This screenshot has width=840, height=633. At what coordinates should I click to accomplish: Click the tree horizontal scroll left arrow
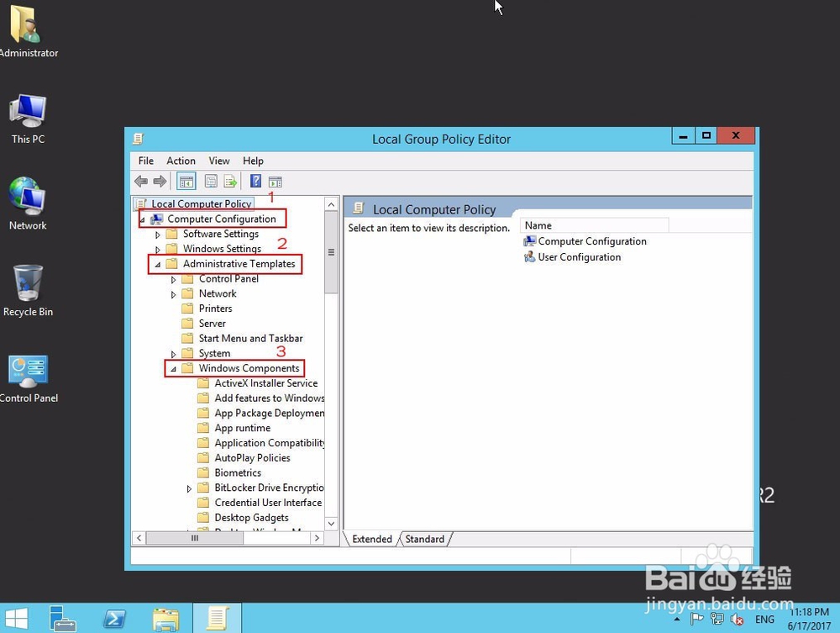point(139,538)
